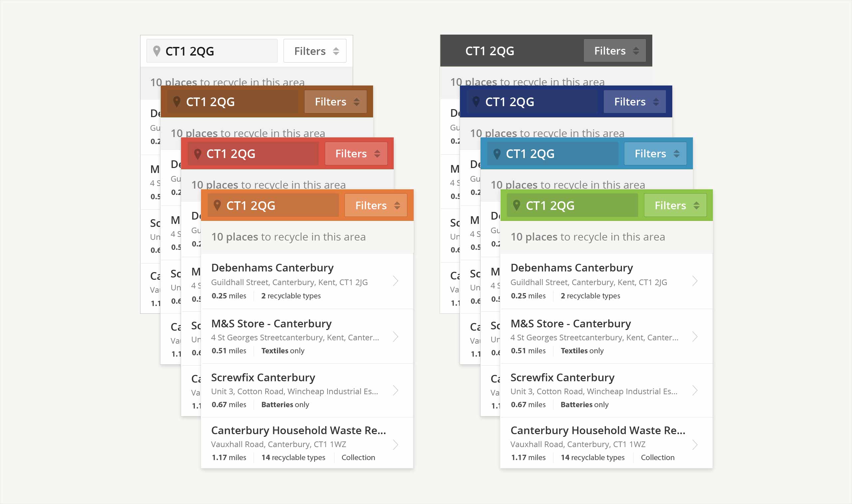Click Collection label in orange panel
The height and width of the screenshot is (504, 852).
pos(358,457)
